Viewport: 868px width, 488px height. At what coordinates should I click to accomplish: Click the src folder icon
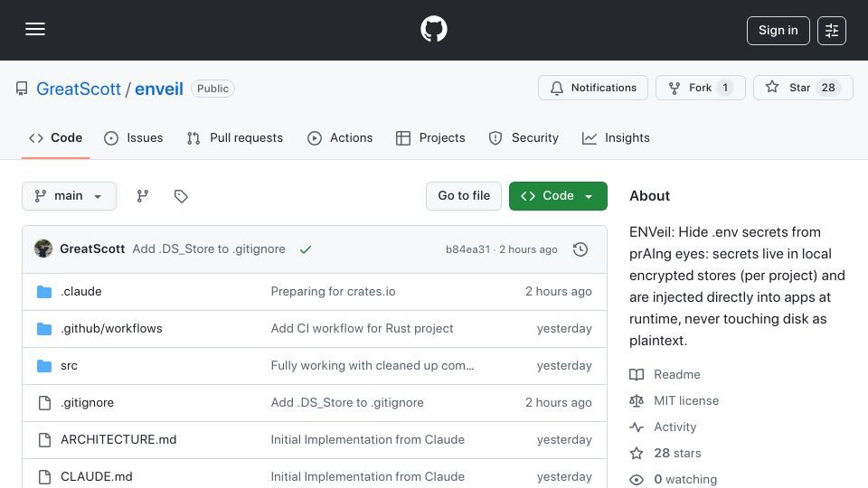click(44, 366)
